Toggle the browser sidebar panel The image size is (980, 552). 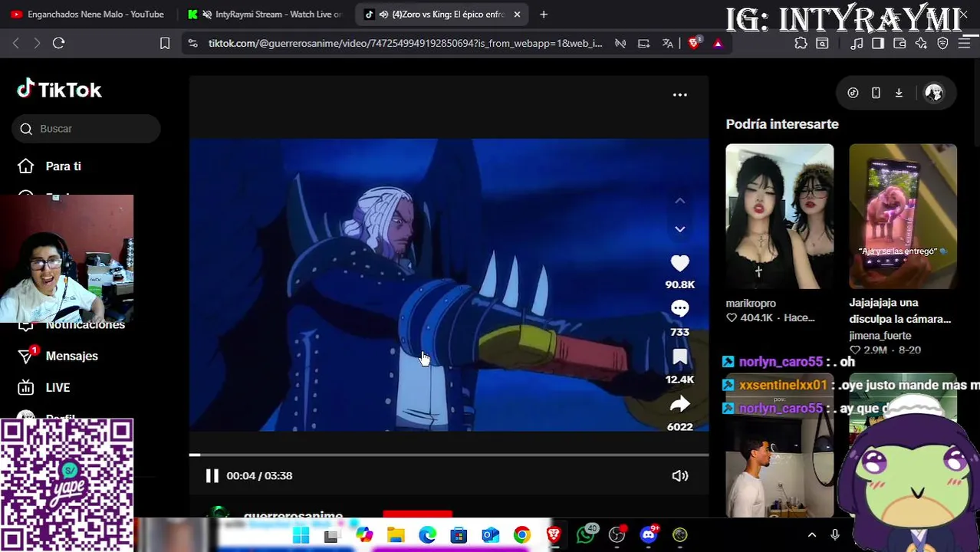878,44
